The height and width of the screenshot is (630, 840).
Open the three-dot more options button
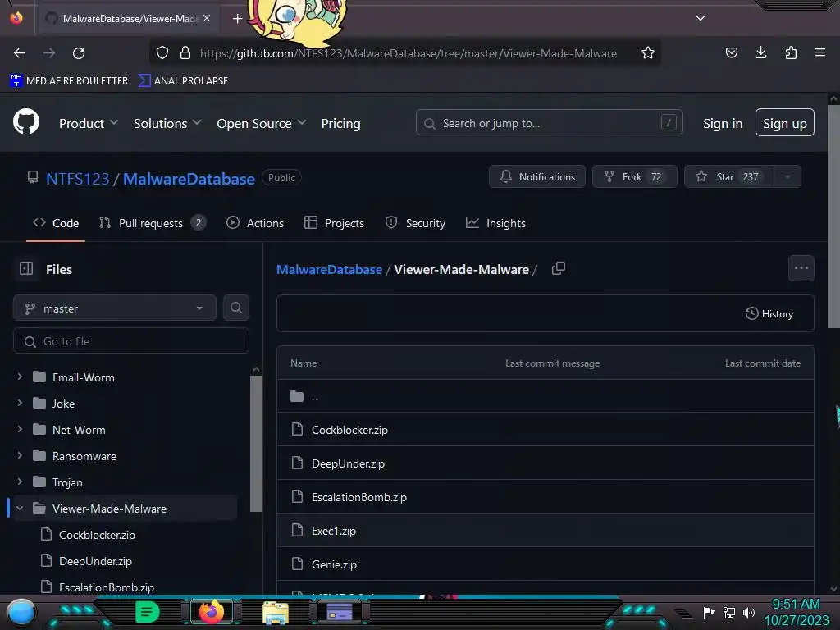pos(801,268)
